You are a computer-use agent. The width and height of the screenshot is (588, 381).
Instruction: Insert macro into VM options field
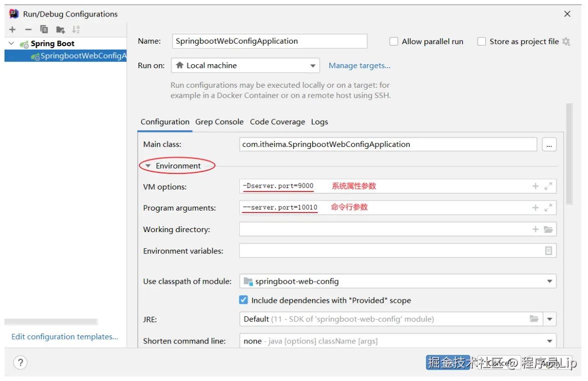pyautogui.click(x=535, y=186)
